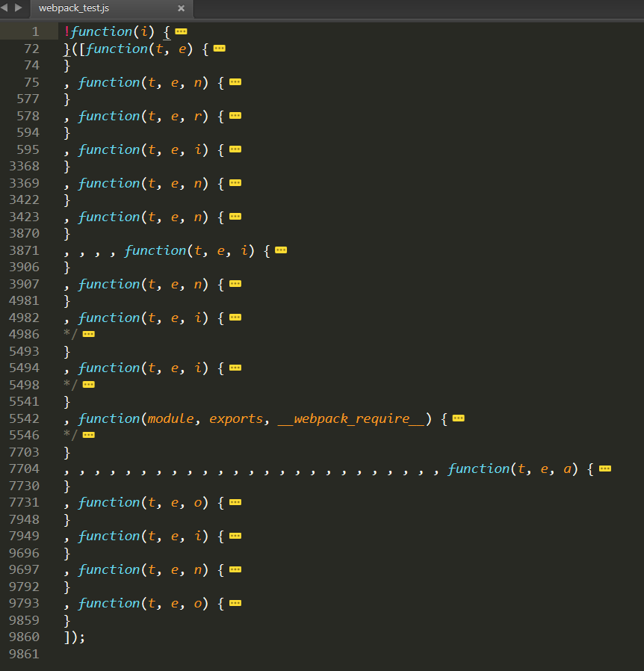Go to previous tab with left arrow
Screen dimensions: 644x671
coord(4,7)
